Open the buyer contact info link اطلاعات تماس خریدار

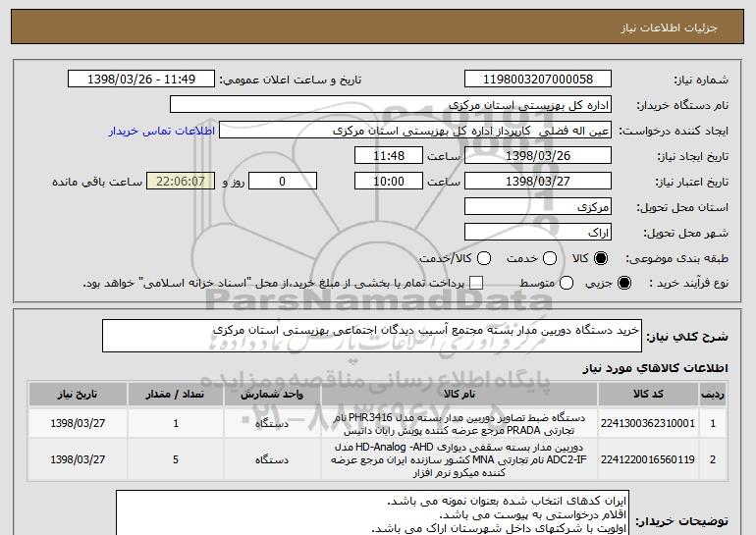[162, 131]
